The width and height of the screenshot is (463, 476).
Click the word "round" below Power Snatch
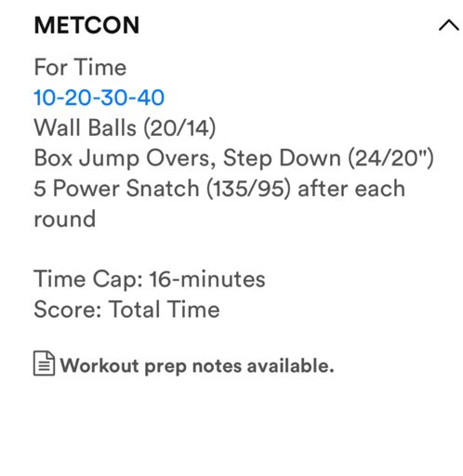[x=65, y=219]
